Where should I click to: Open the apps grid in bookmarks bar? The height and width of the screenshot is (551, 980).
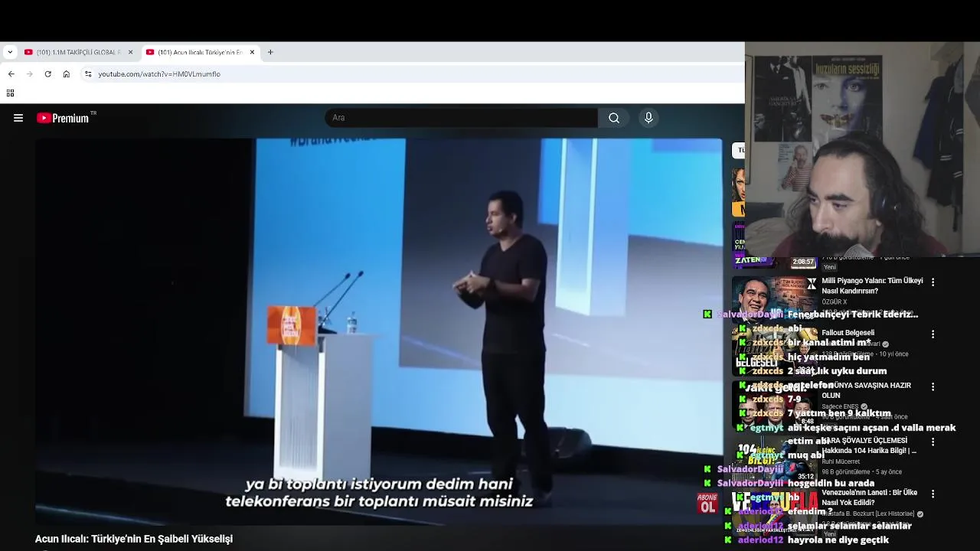(10, 93)
